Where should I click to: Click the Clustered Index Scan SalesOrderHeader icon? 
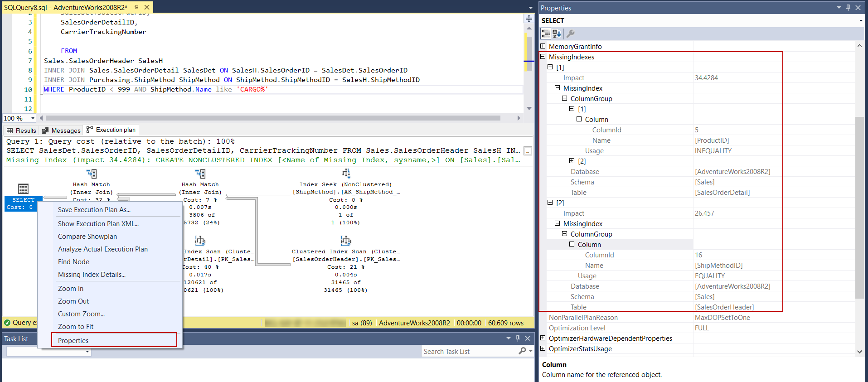(346, 241)
